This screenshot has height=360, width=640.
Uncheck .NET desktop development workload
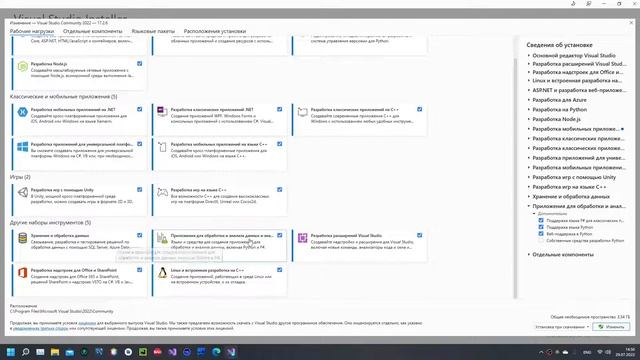(x=280, y=109)
